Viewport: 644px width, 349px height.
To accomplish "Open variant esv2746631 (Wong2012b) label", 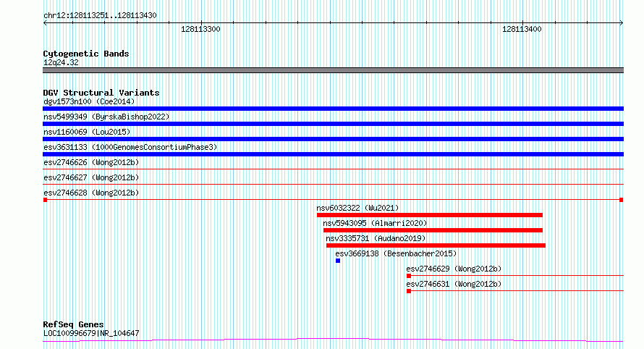I will pos(454,284).
